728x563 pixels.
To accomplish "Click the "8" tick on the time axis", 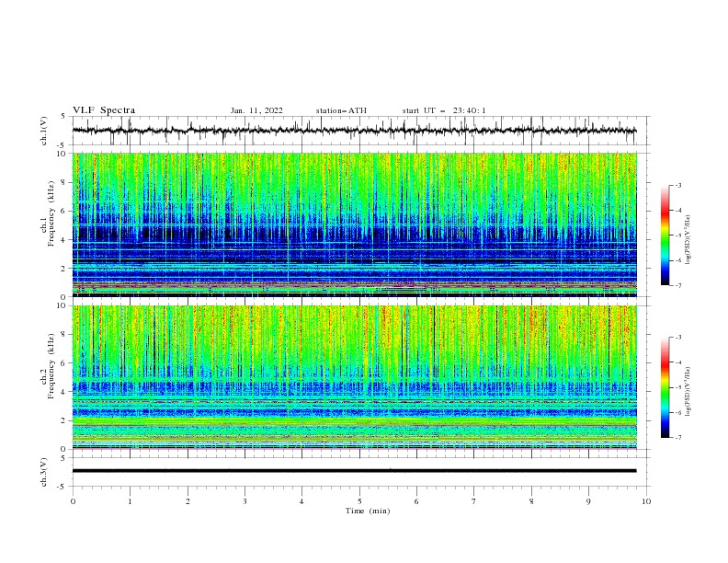I will coord(531,501).
